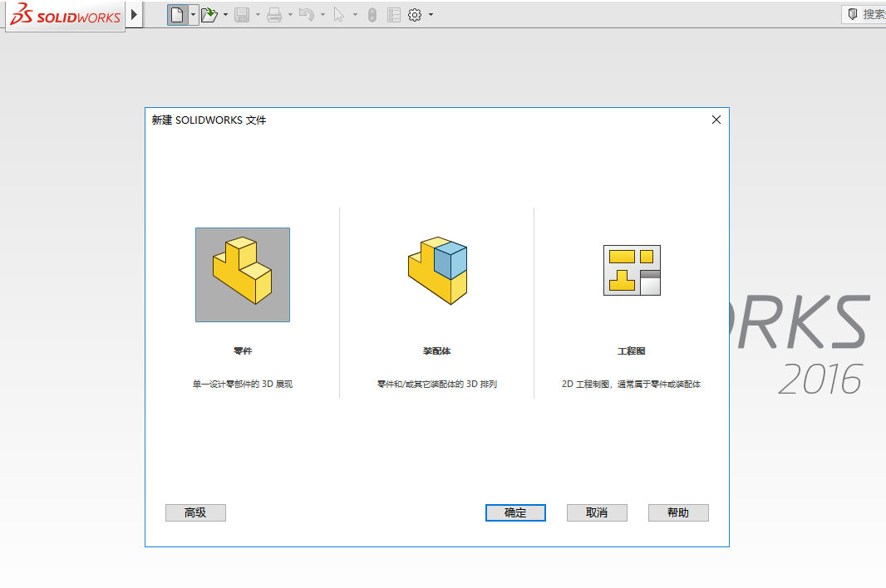
Task: Expand the Options gear dropdown arrow
Action: coord(431,15)
